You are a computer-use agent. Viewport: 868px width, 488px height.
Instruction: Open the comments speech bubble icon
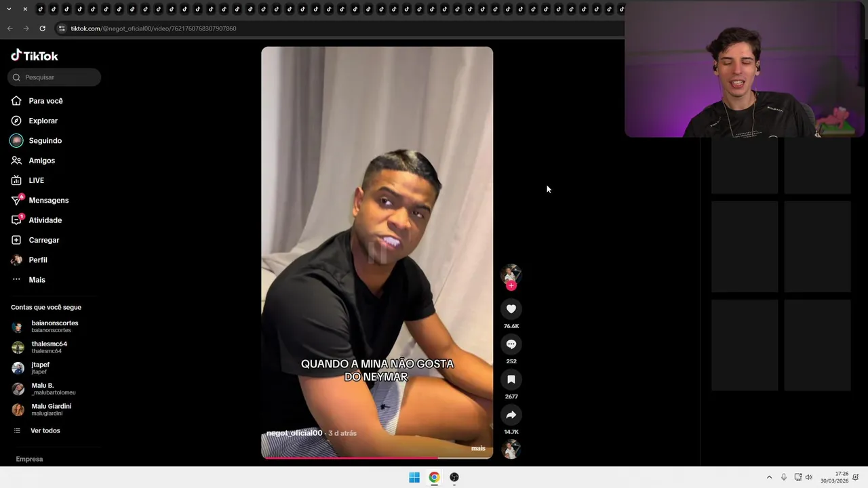pos(511,344)
